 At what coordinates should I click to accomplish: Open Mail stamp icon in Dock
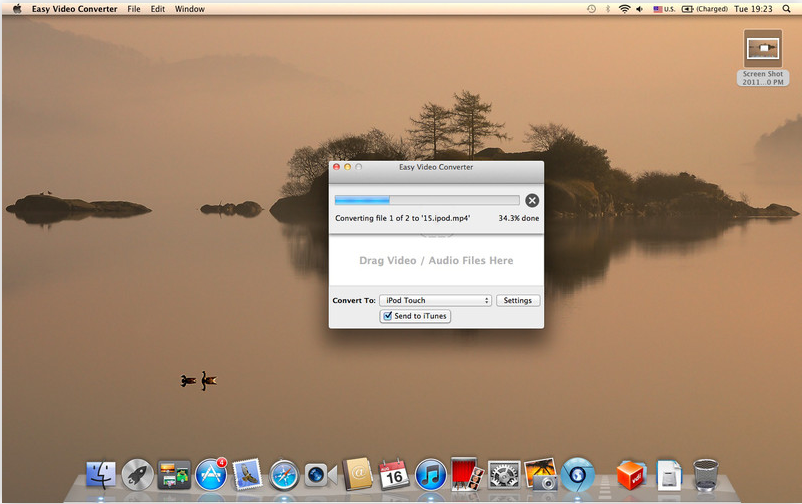click(248, 474)
